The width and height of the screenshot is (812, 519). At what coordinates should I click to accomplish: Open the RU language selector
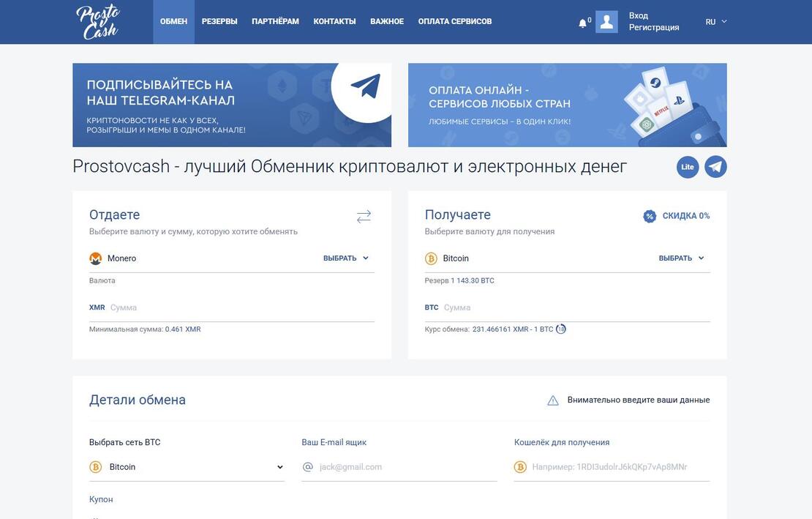coord(715,22)
